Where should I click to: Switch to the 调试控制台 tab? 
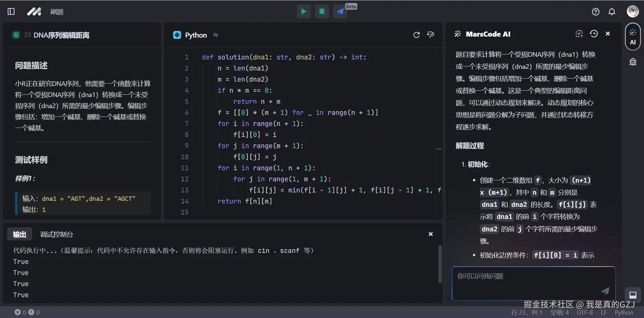56,234
